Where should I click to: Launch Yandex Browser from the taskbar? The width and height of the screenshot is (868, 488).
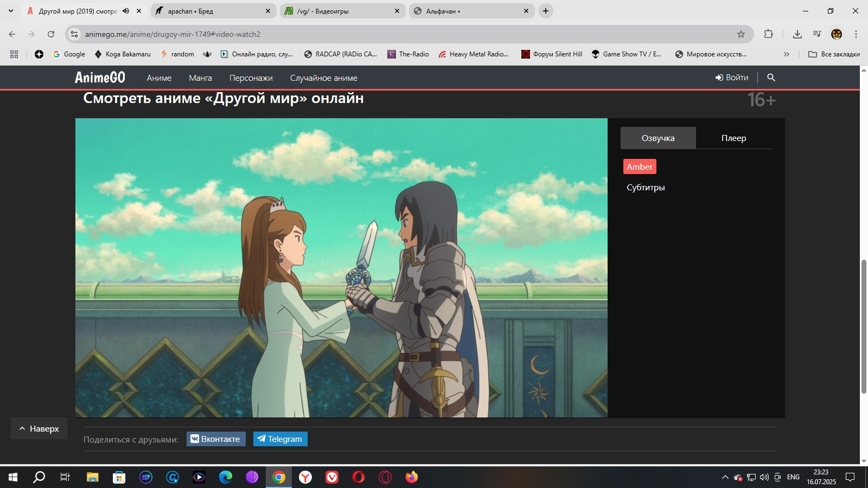[305, 477]
